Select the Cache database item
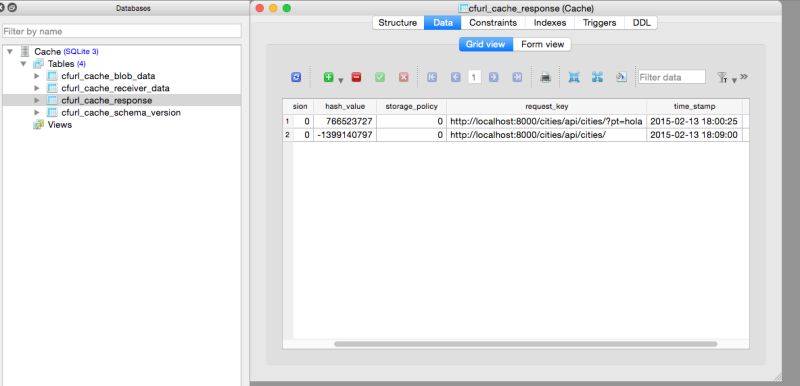The image size is (800, 386). click(x=47, y=52)
